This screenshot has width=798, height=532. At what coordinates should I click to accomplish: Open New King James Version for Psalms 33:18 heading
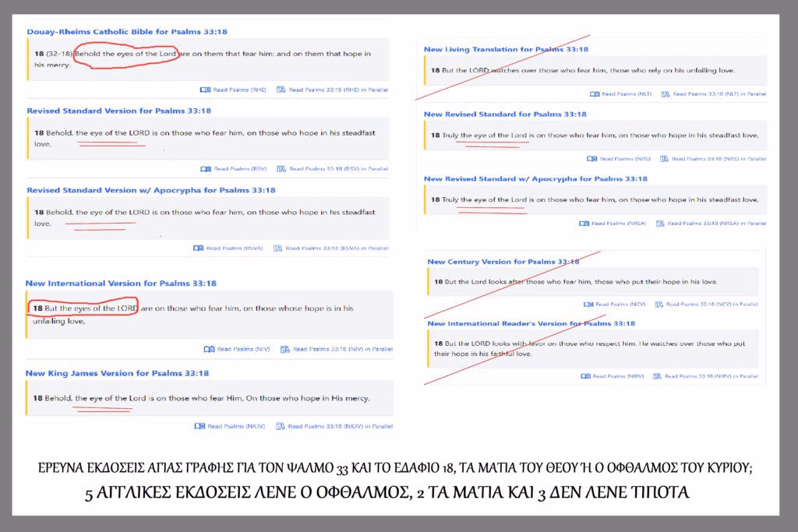pos(117,373)
